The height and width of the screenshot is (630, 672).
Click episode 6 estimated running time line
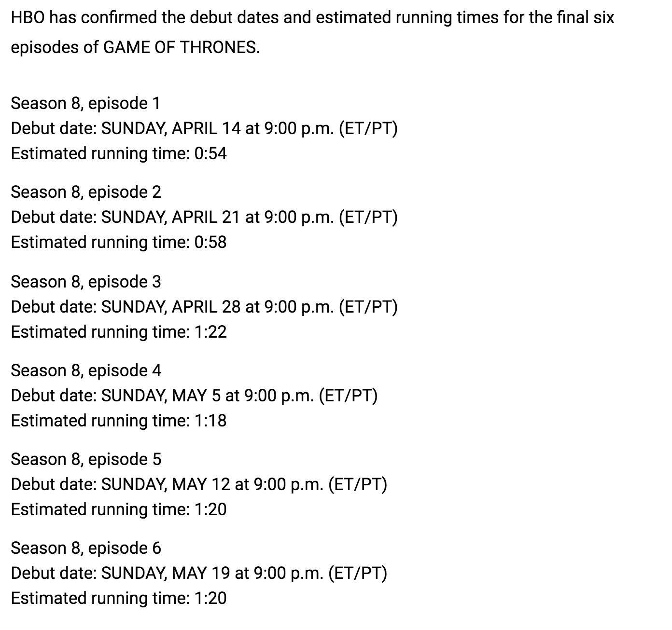[119, 598]
